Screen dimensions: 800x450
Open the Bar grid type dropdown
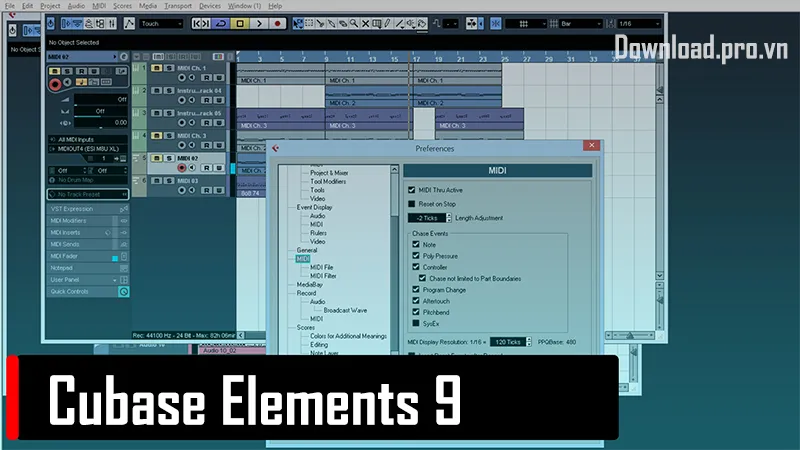tap(581, 23)
